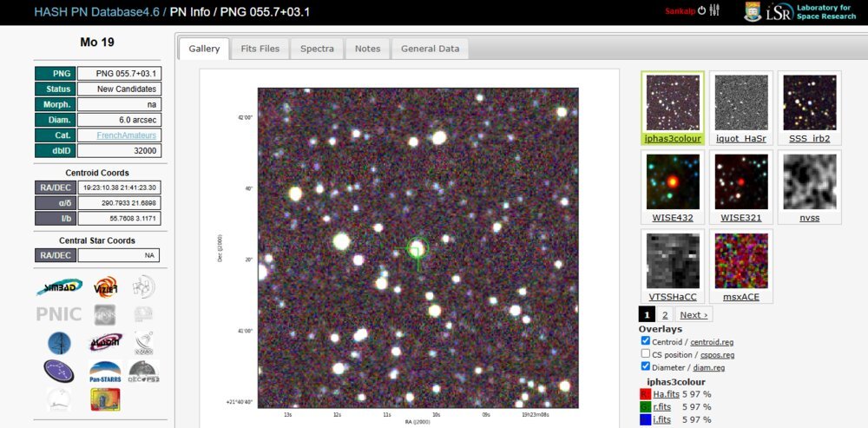Click the LSR Laboratory for Space Research logo

(812, 11)
